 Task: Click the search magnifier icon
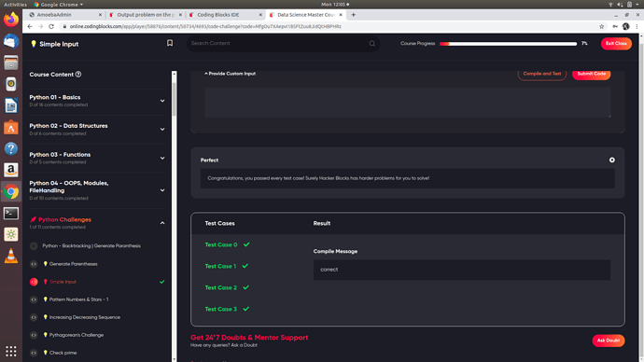pyautogui.click(x=372, y=44)
